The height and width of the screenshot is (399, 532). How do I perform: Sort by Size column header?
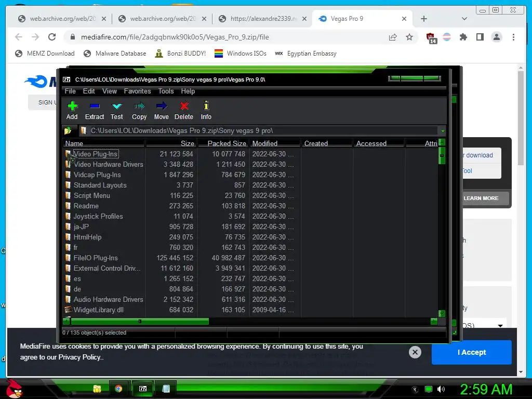171,143
